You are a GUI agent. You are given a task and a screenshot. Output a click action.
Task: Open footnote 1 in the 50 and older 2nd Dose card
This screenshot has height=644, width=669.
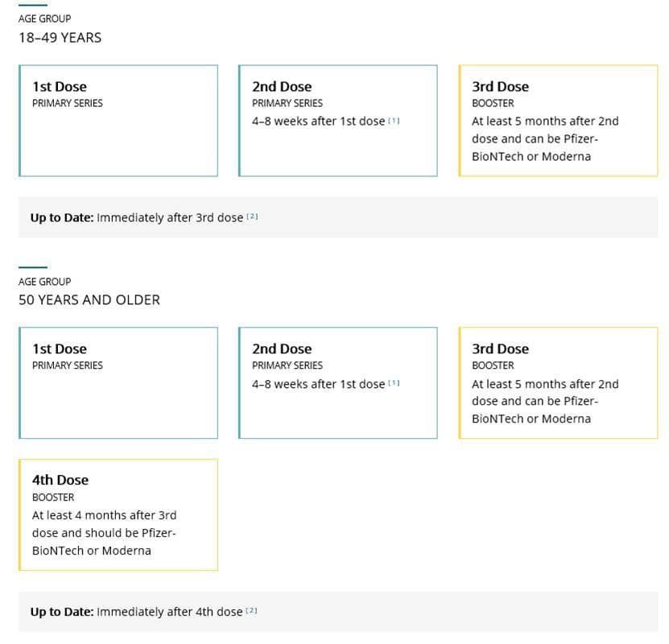[x=394, y=383]
